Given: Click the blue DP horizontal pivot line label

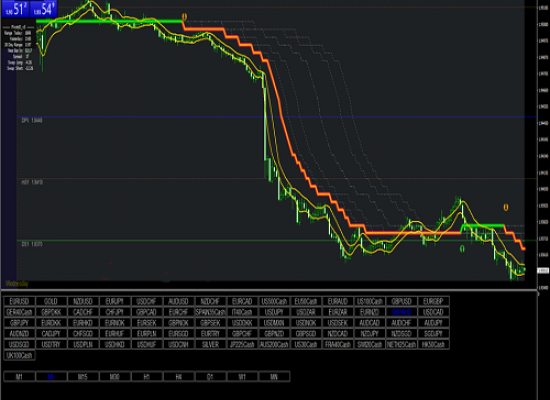Looking at the screenshot, I should pyautogui.click(x=32, y=120).
